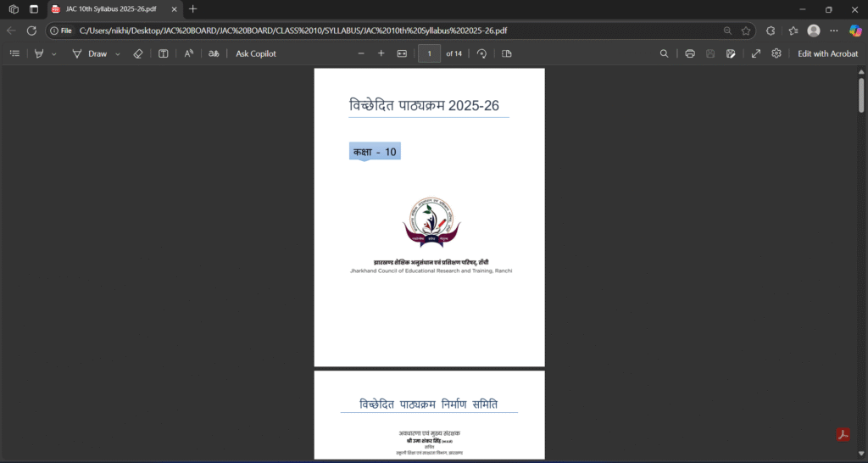Open the Translate tool icon
The image size is (868, 463).
(214, 53)
